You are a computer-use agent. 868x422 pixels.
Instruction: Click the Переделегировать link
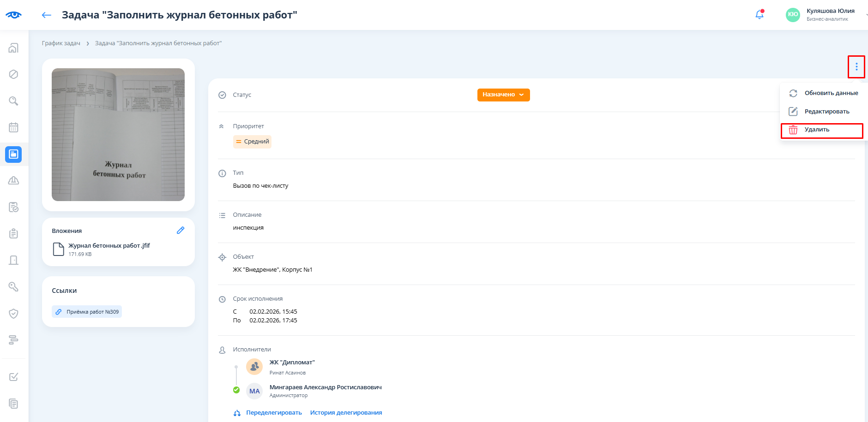pyautogui.click(x=273, y=413)
